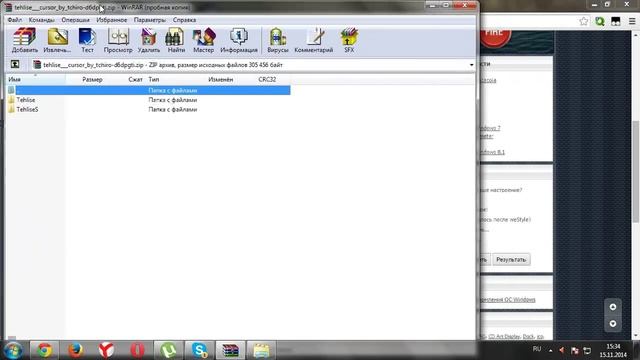Image resolution: width=640 pixels, height=360 pixels.
Task: Expand the archive path dropdown arrow
Action: (471, 65)
